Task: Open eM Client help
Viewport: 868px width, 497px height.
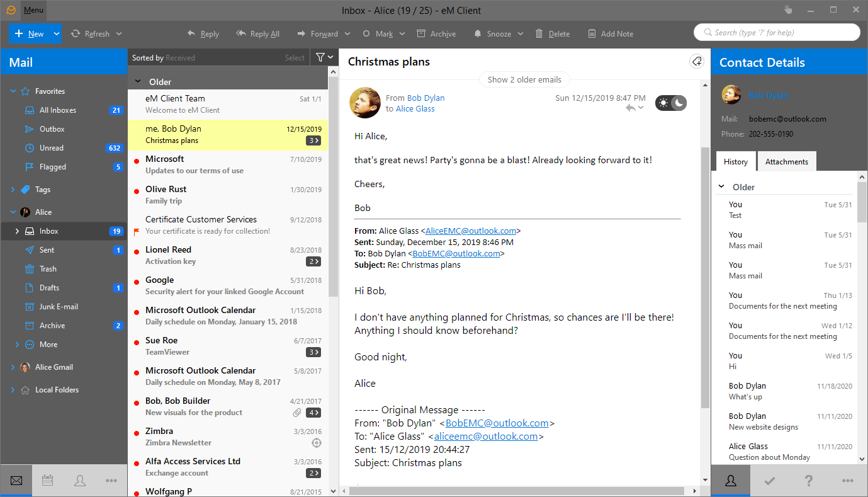Action: 808,480
